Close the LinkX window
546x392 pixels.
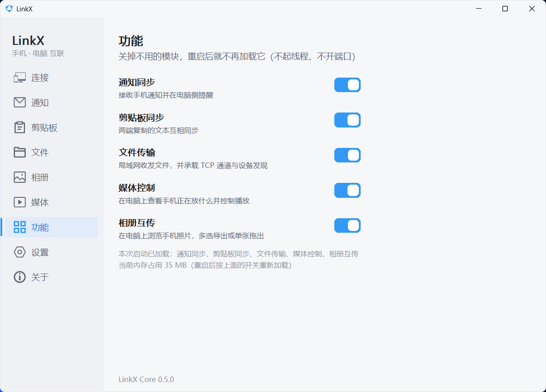532,9
